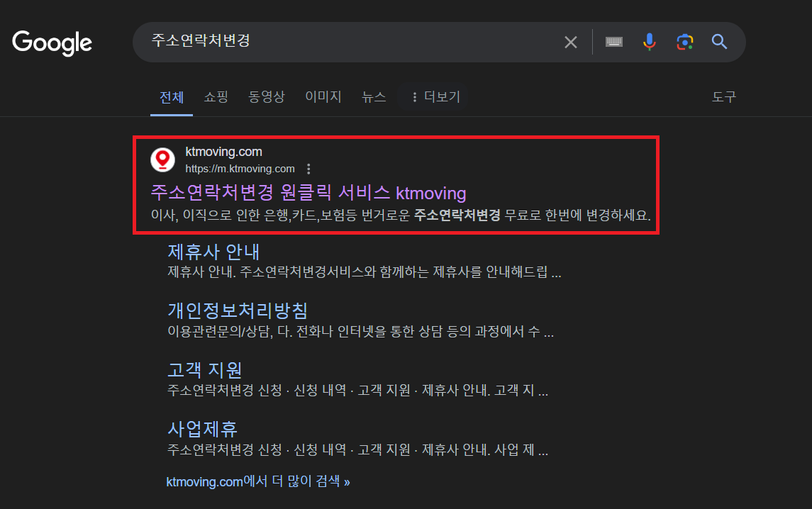Clear the search query with the X icon
The image size is (812, 509).
(x=571, y=42)
